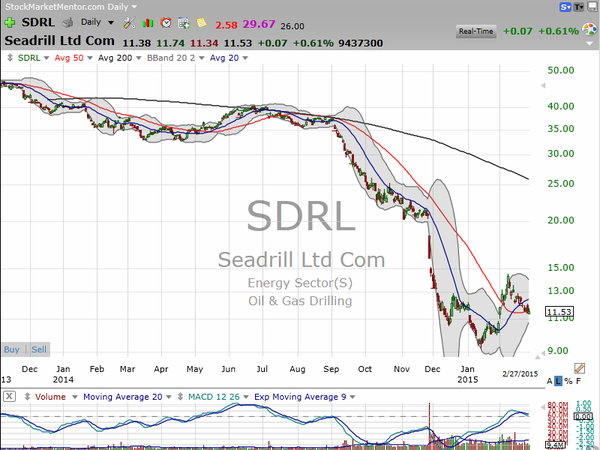Viewport: 600px width, 450px height.
Task: Expand the Avg 20 indicator dropdown
Action: click(x=245, y=58)
